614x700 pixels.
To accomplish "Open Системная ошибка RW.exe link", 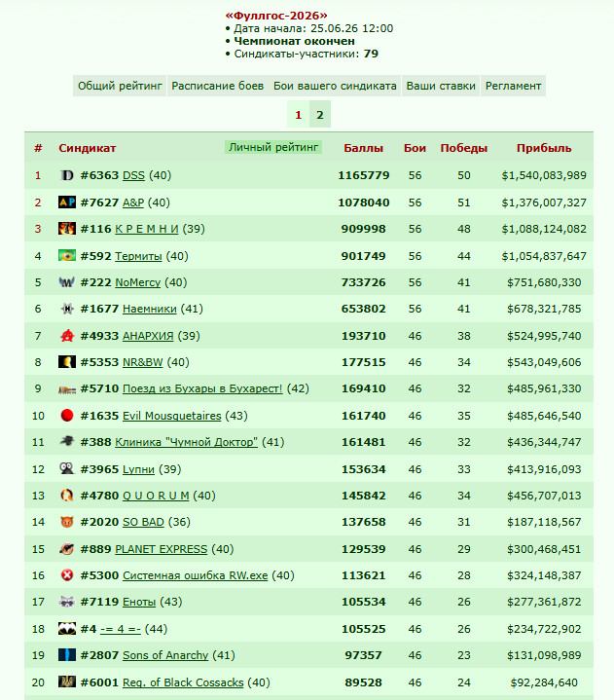I will (195, 575).
